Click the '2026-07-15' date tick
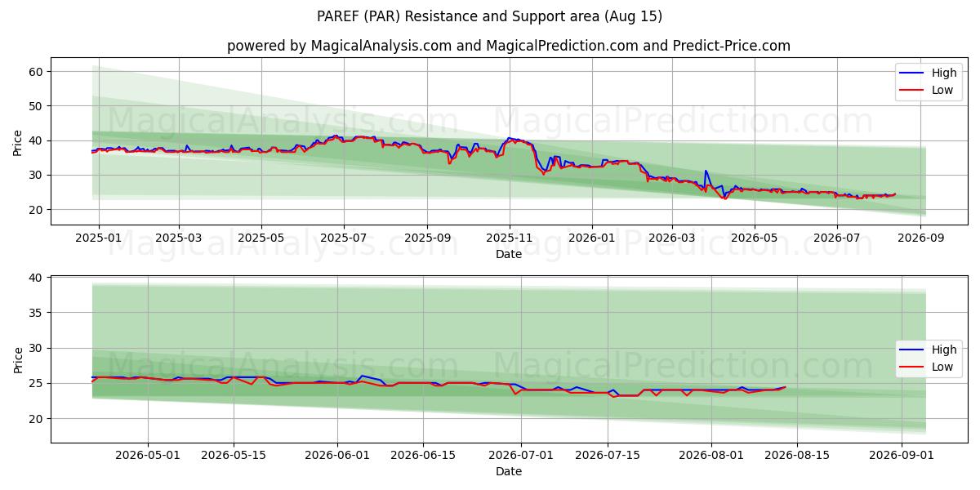 [x=607, y=457]
